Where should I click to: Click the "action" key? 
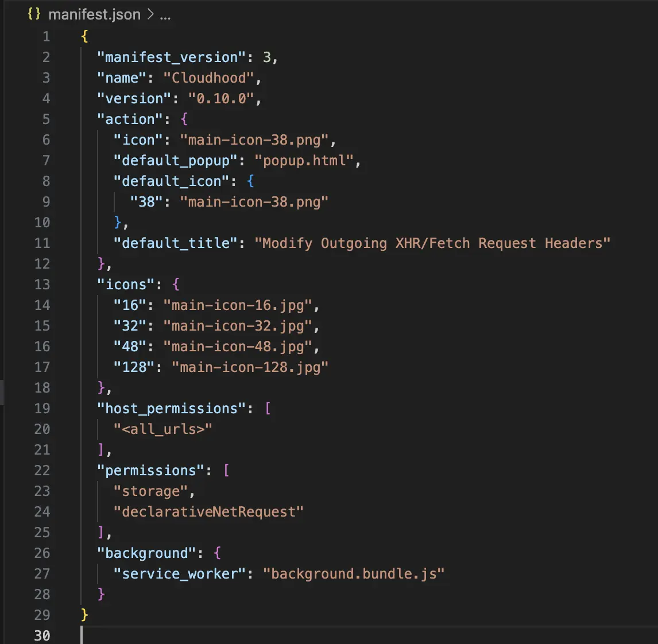coord(130,119)
